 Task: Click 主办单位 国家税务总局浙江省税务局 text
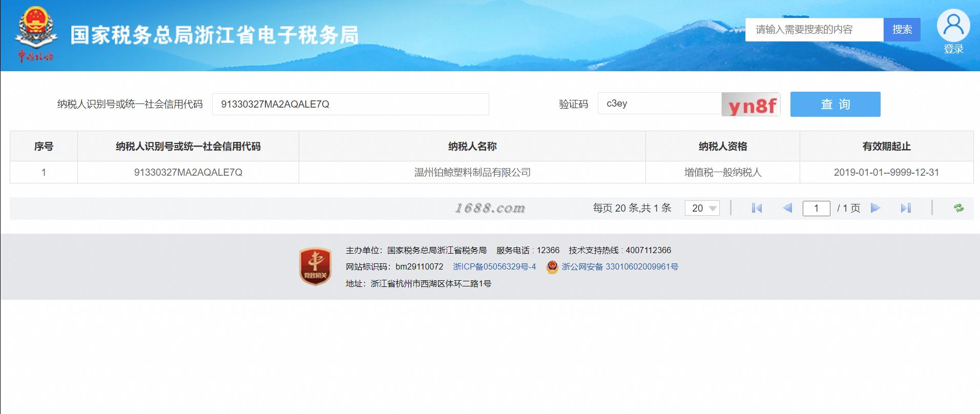(416, 251)
